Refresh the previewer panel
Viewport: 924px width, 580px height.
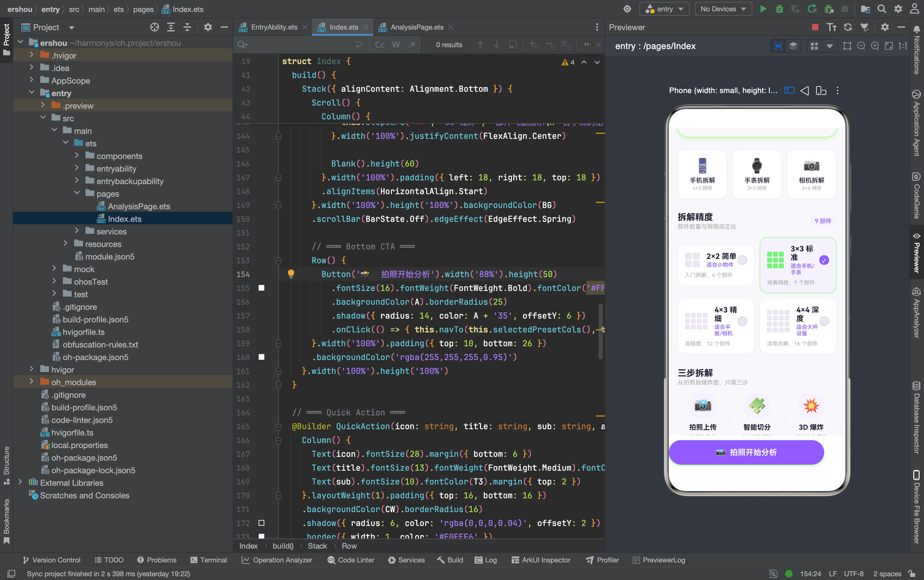coord(848,27)
